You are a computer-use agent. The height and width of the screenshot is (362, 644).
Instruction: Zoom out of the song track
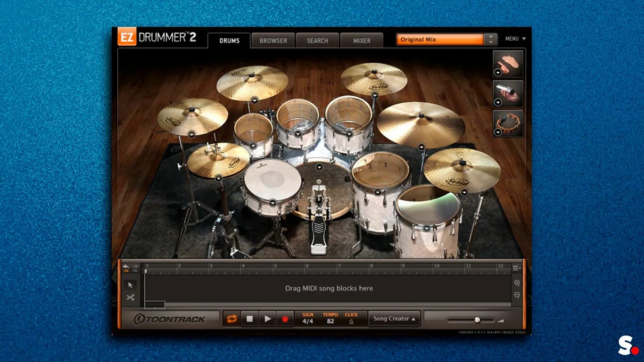point(517,295)
